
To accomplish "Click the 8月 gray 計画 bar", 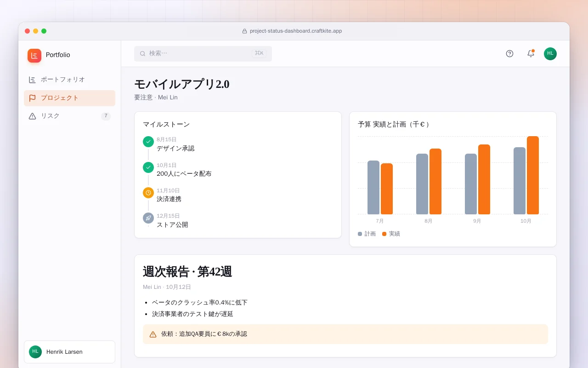I will click(x=422, y=184).
